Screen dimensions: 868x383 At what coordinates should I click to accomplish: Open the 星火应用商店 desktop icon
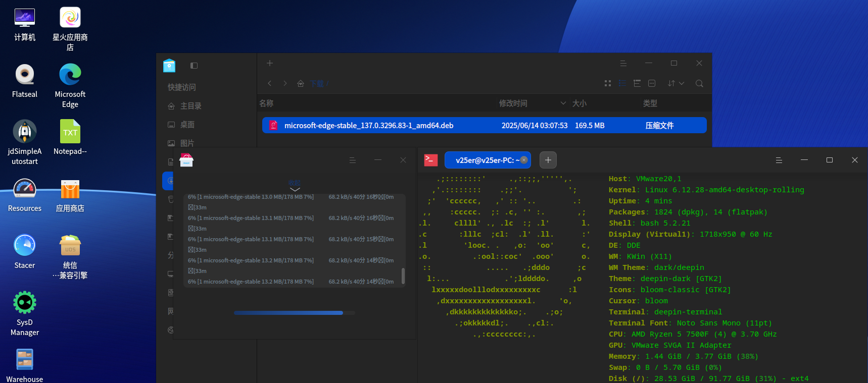(x=70, y=29)
